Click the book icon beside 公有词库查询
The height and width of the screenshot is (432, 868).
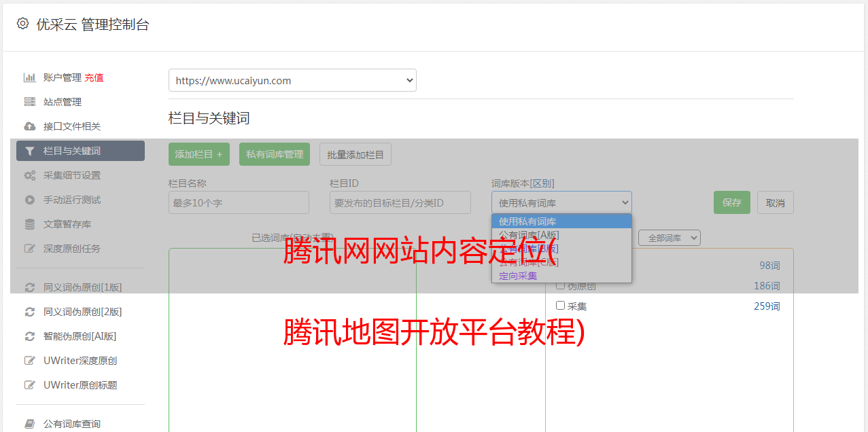(x=30, y=424)
